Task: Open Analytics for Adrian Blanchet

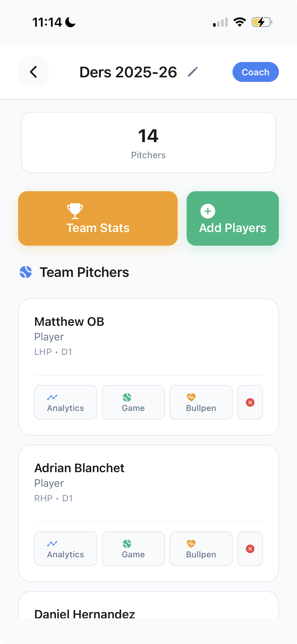Action: point(65,549)
